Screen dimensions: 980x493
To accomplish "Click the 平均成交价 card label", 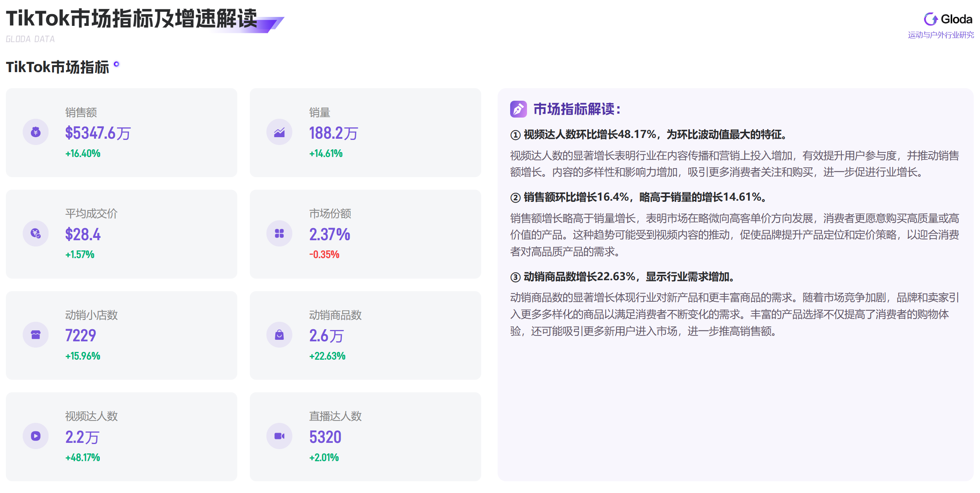I will [x=91, y=214].
